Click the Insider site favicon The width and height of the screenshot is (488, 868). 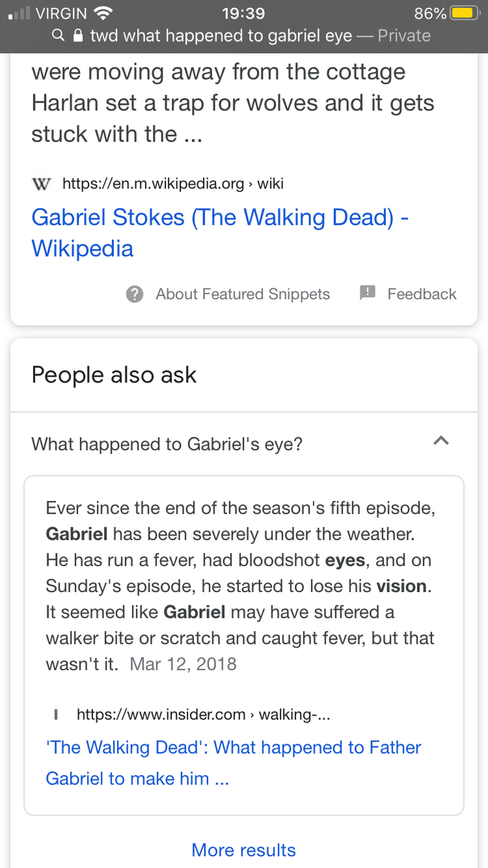[x=56, y=714]
